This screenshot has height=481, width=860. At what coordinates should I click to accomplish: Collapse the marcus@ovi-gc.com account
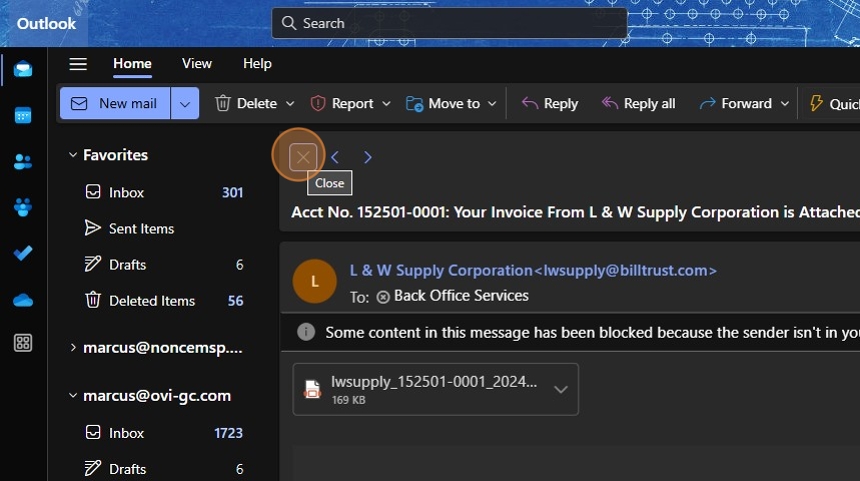[73, 395]
